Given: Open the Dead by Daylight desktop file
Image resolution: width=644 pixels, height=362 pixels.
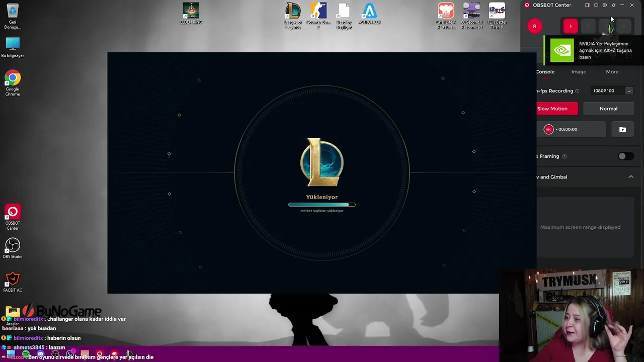Looking at the screenshot, I should (x=344, y=16).
